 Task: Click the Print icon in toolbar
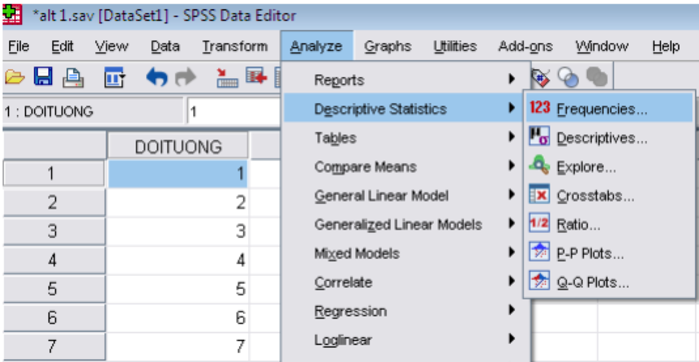point(73,78)
